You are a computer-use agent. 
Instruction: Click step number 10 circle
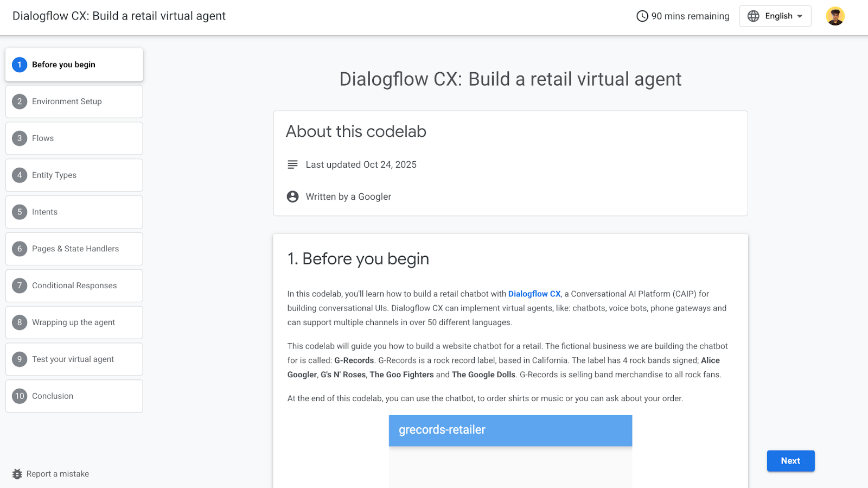(x=20, y=396)
